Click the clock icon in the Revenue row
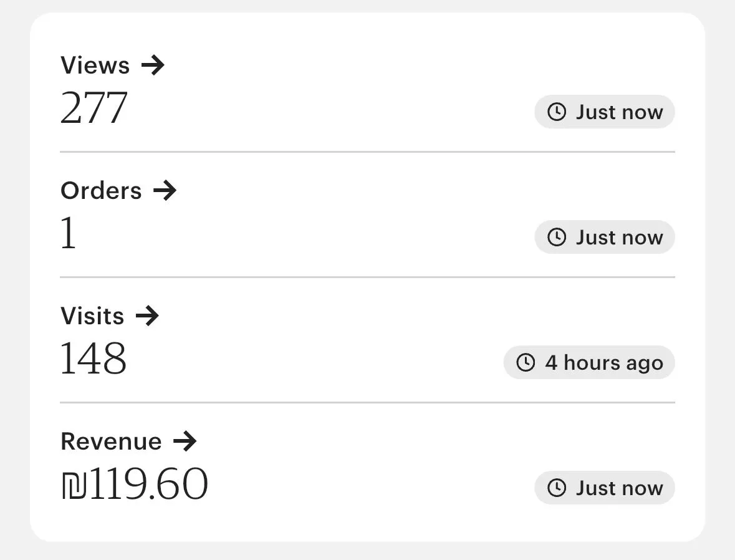Screen dimensions: 735x560 (556, 488)
